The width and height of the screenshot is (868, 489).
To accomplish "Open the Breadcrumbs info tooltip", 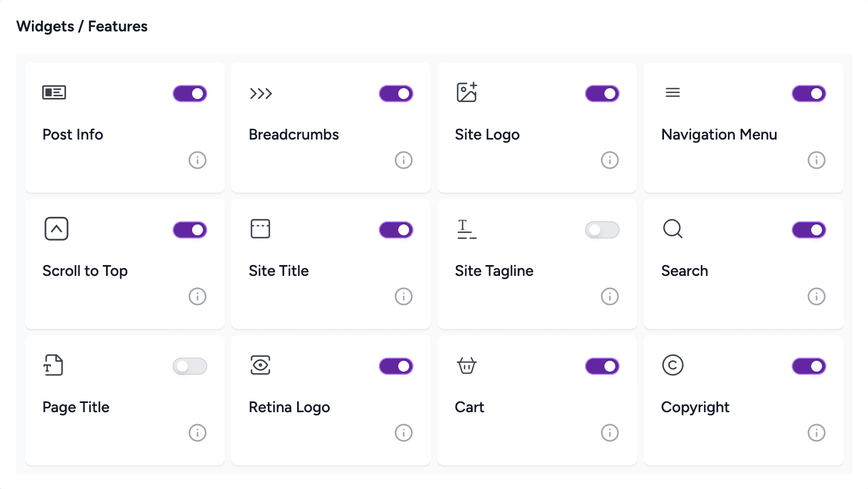I will (403, 160).
